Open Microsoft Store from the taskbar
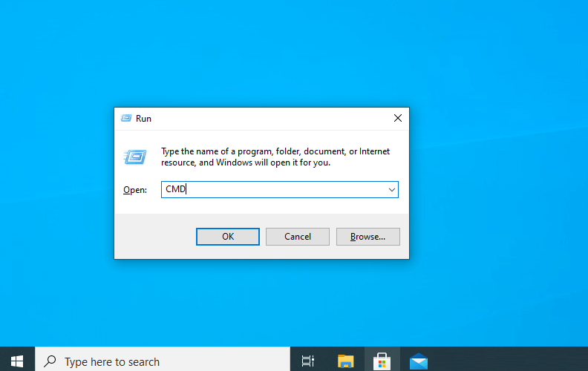The width and height of the screenshot is (588, 371). coord(382,361)
